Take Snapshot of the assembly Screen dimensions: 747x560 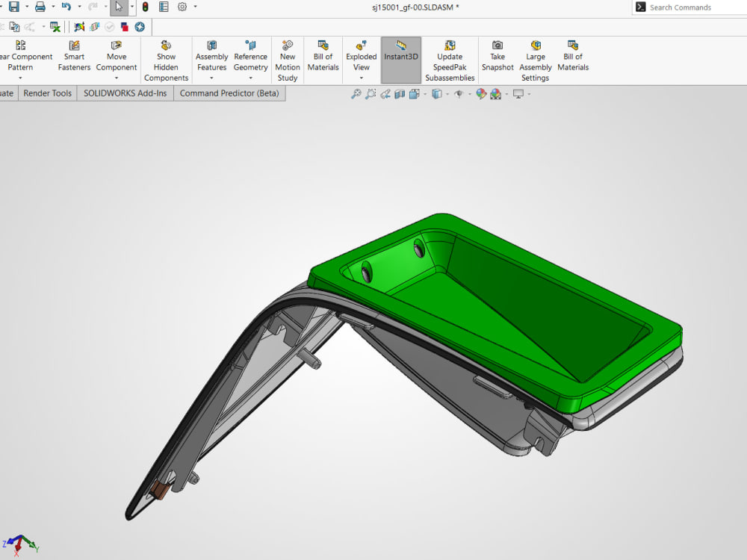[x=498, y=56]
